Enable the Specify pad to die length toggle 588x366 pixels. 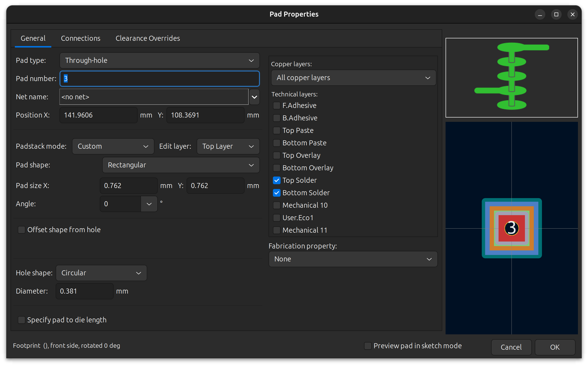22,320
